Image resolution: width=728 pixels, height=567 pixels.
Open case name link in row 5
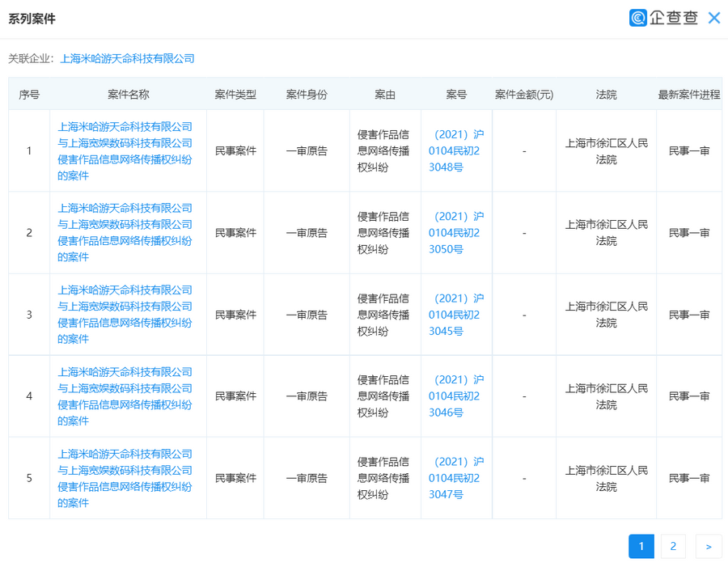pos(125,477)
